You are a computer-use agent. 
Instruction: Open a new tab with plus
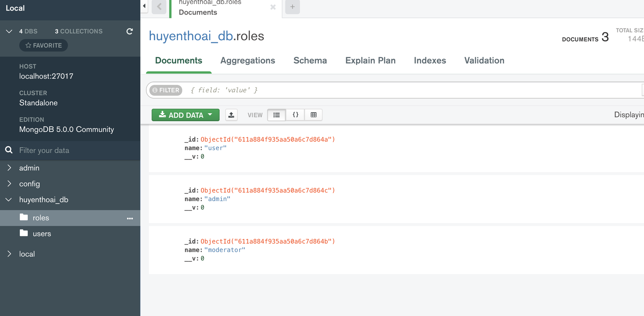click(292, 7)
